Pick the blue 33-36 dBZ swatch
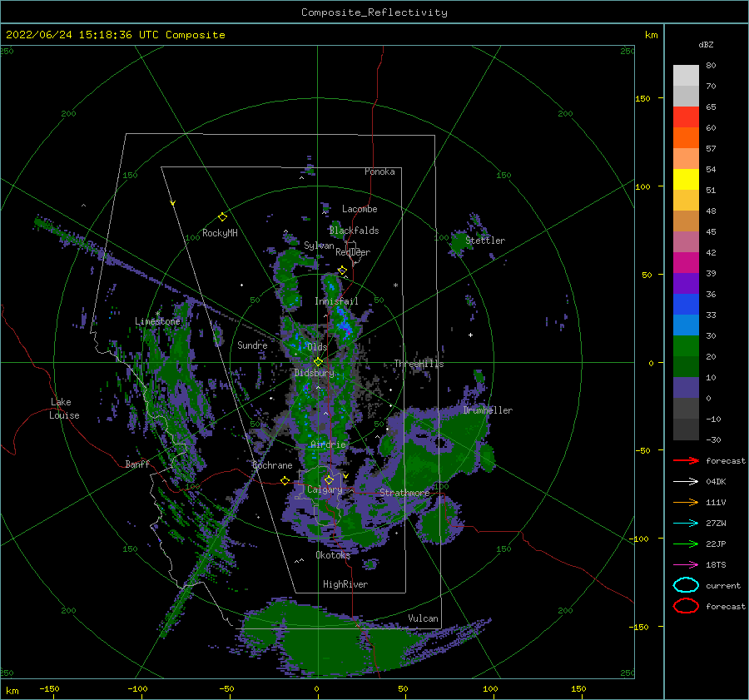Image resolution: width=749 pixels, height=700 pixels. [686, 305]
